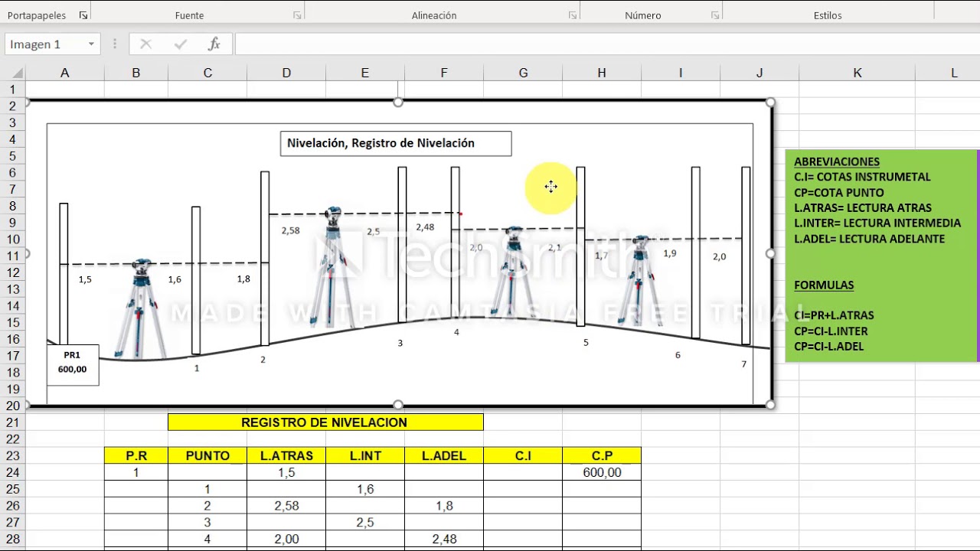
Task: Select the cell containing 2,58
Action: point(286,506)
